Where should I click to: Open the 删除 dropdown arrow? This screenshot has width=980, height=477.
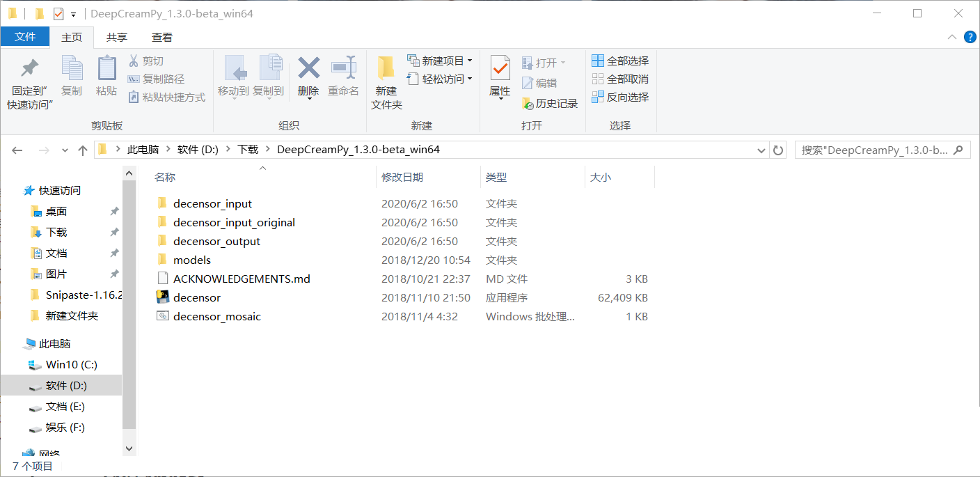click(x=308, y=100)
